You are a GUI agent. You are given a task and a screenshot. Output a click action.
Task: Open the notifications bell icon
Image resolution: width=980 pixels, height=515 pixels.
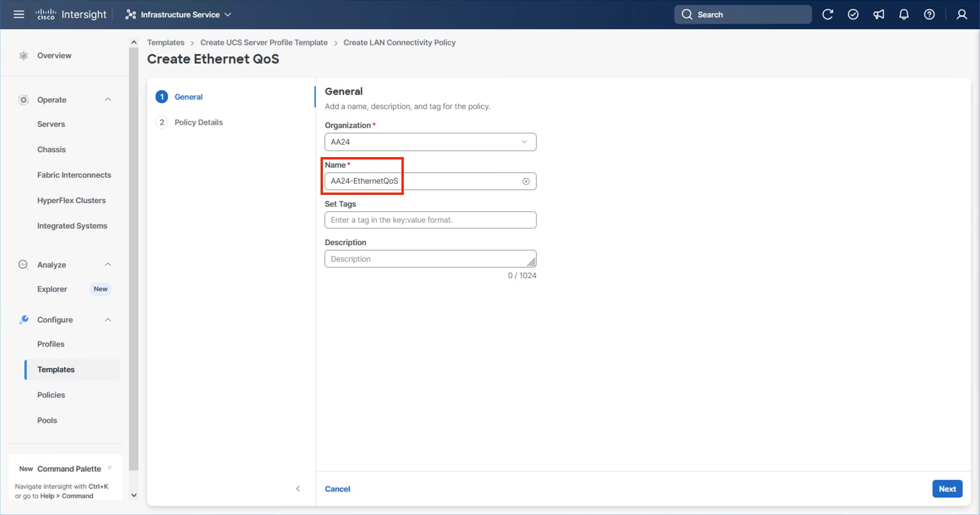(x=904, y=15)
